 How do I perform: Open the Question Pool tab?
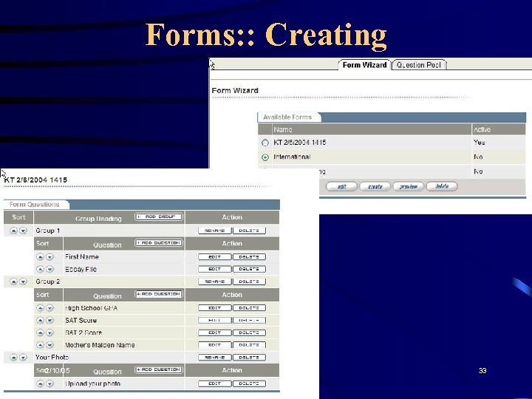419,65
